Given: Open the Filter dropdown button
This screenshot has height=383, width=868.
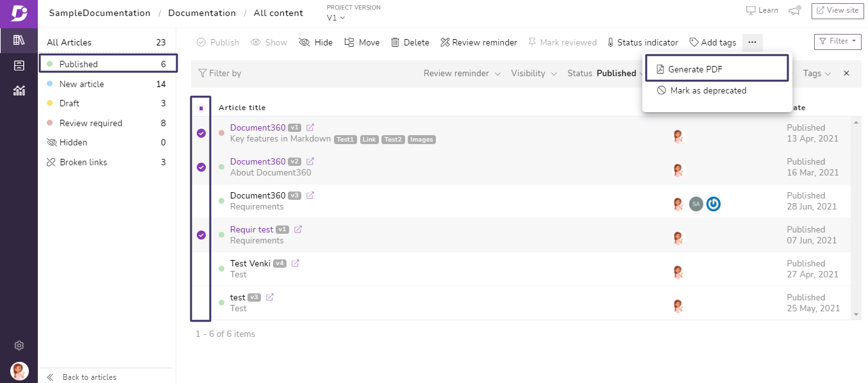Looking at the screenshot, I should point(837,41).
